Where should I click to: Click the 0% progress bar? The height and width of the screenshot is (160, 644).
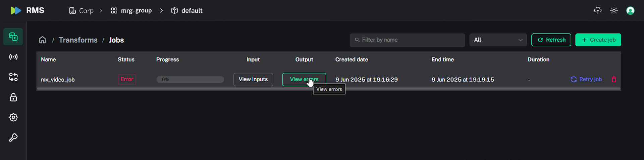coord(190,80)
